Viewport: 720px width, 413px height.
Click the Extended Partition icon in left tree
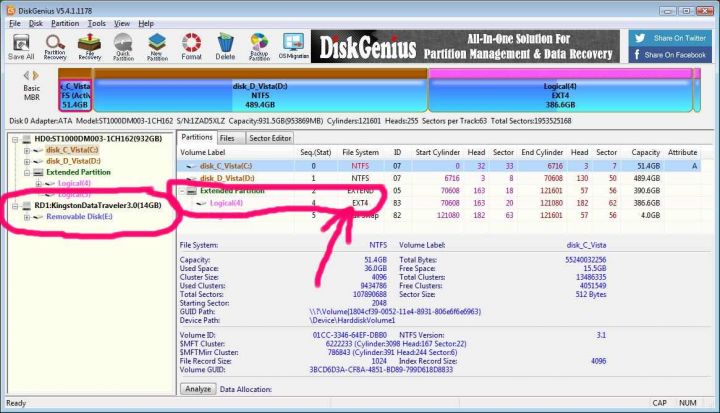pos(38,172)
